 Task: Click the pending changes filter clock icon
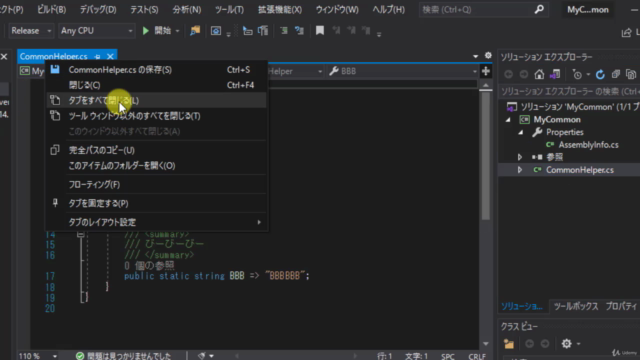[x=577, y=74]
